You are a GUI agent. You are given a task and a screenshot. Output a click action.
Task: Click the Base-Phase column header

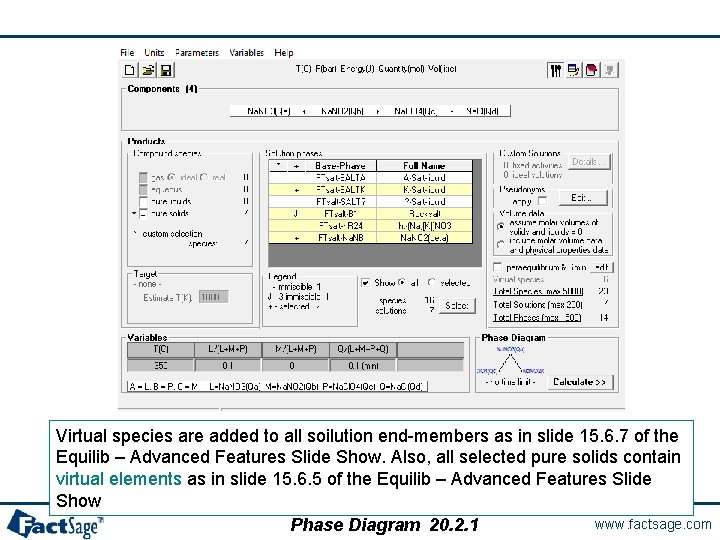point(340,166)
